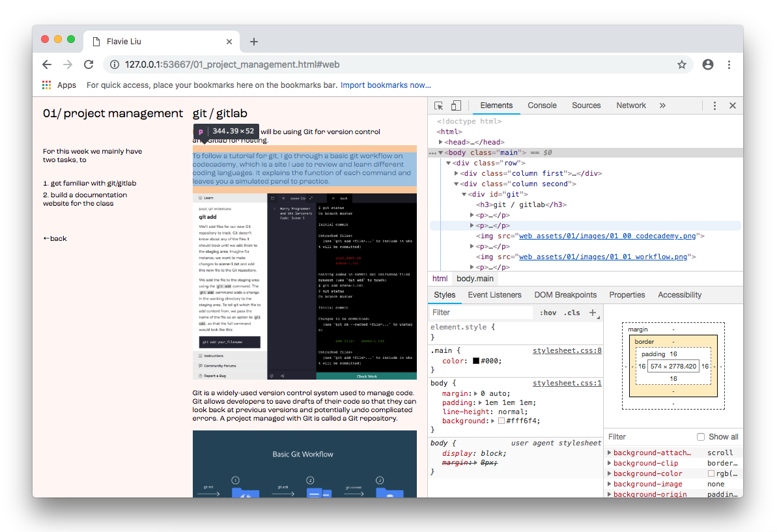Go back in browser history
The height and width of the screenshot is (532, 777).
pyautogui.click(x=47, y=64)
